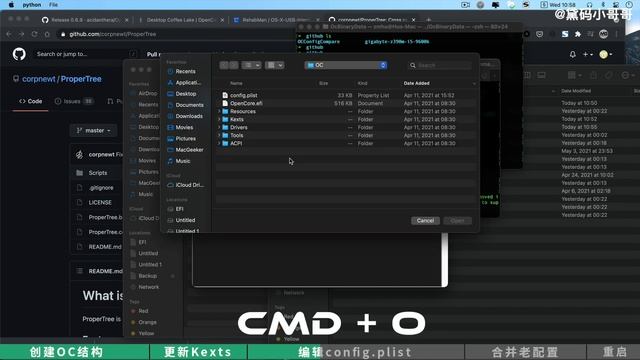Sort files by the Date Added column

click(x=416, y=83)
